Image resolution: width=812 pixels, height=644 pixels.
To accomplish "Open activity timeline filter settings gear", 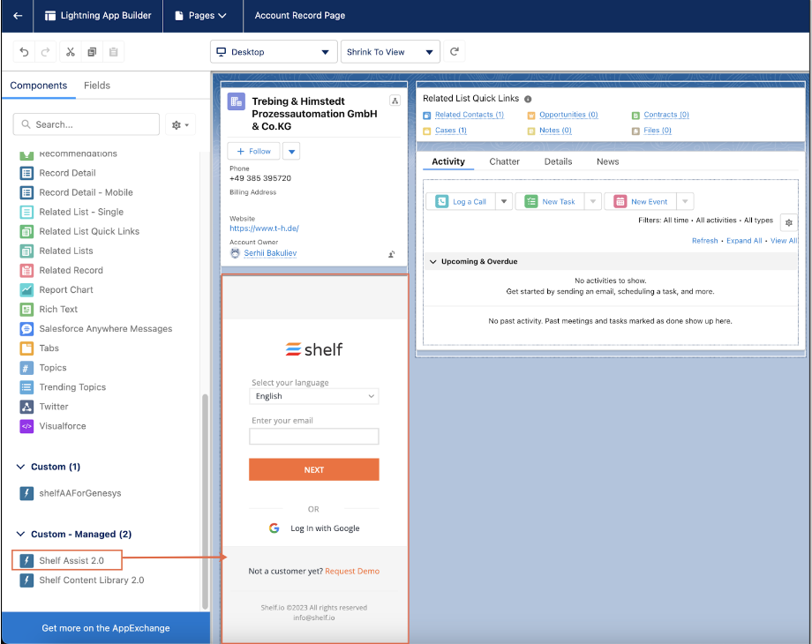I will (x=789, y=222).
